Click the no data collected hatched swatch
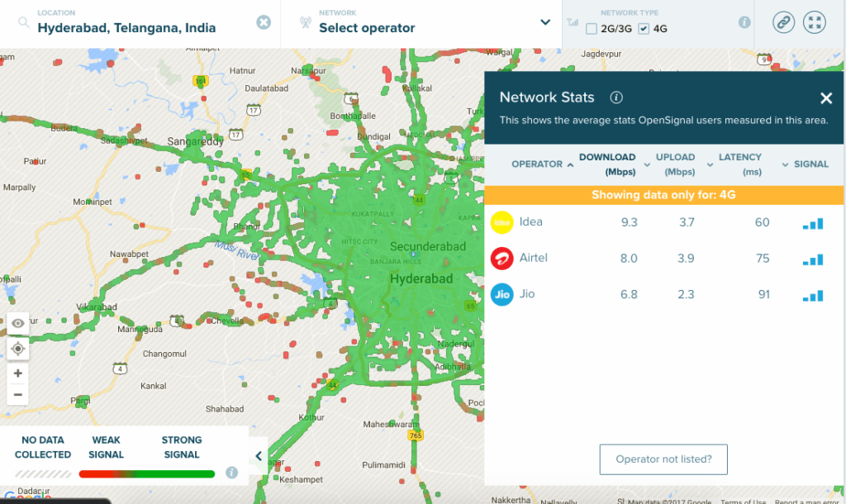Viewport: 846px width, 504px height. coord(43,473)
